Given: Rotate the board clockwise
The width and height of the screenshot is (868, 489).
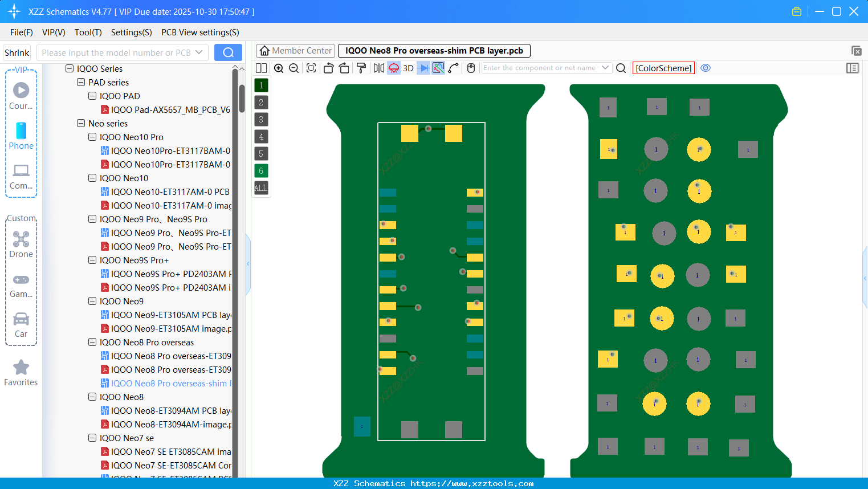Looking at the screenshot, I should pyautogui.click(x=344, y=68).
